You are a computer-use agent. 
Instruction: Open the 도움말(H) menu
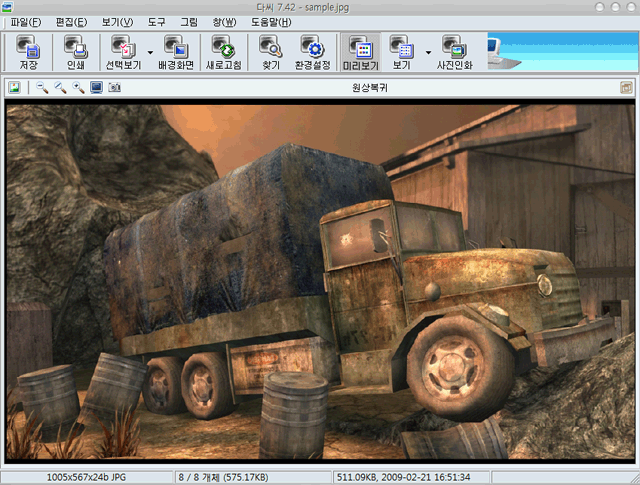[271, 22]
